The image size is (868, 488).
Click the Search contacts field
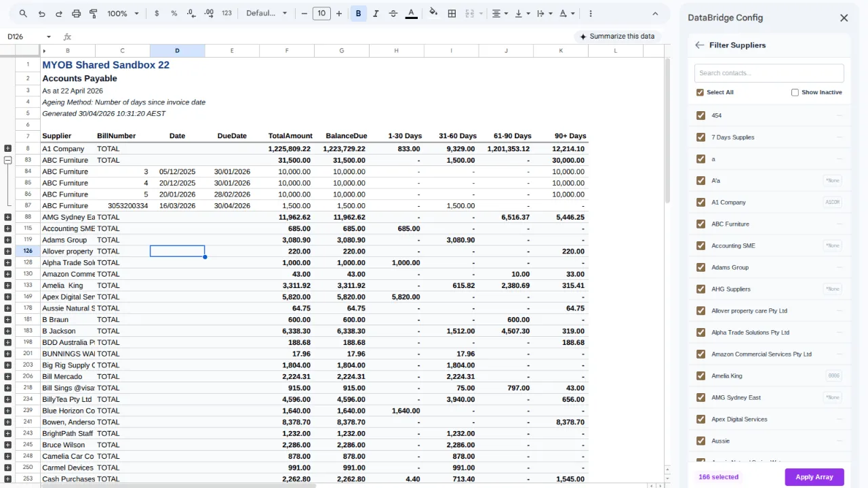pyautogui.click(x=769, y=73)
